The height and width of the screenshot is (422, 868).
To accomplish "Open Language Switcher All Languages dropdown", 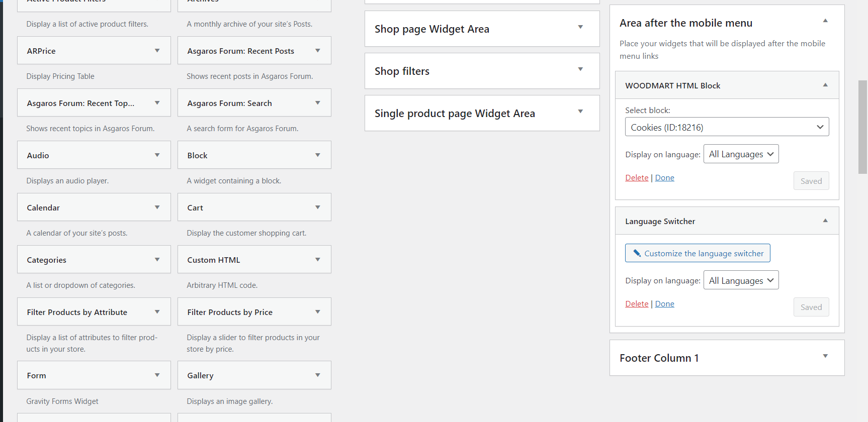I will 741,280.
